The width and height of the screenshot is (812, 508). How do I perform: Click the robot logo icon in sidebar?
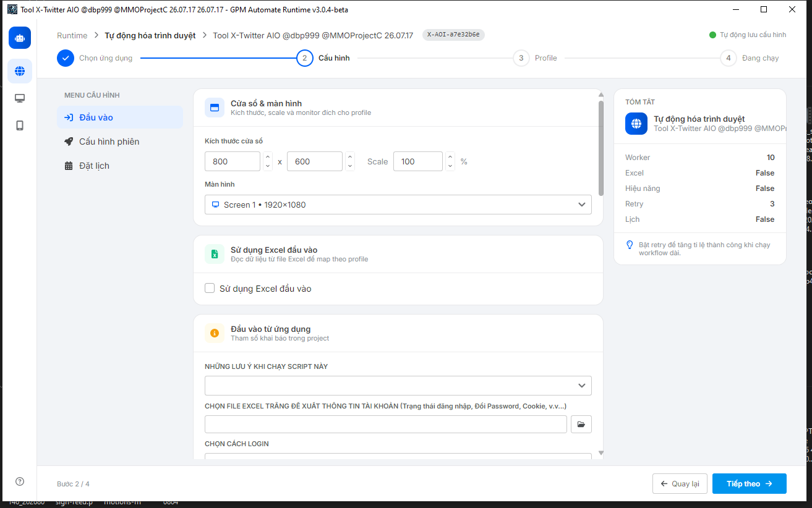[20, 38]
